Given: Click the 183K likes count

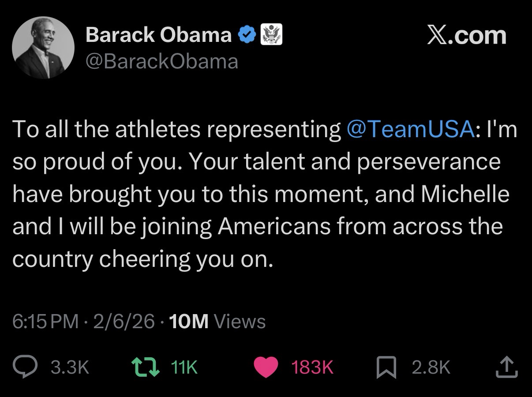Looking at the screenshot, I should coord(312,367).
